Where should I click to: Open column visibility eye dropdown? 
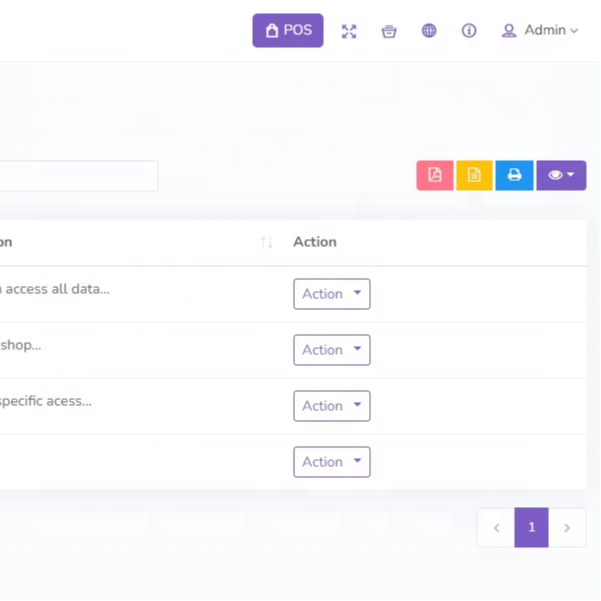[561, 176]
